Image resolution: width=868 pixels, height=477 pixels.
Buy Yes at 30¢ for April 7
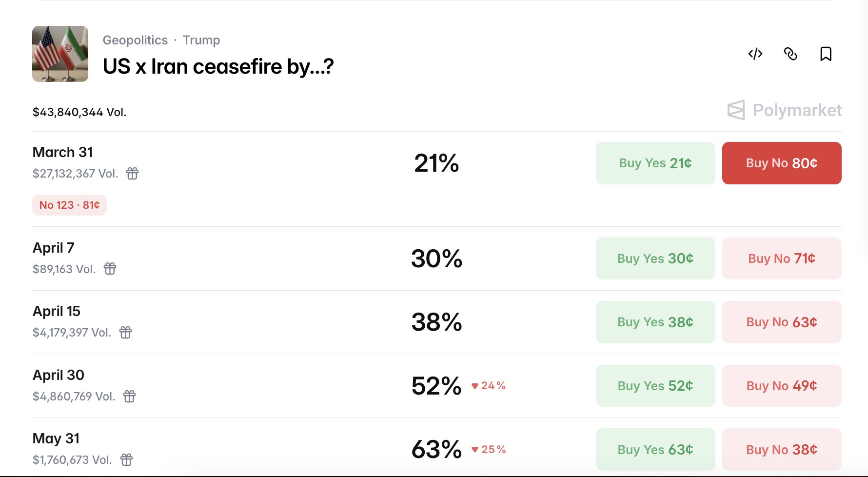(x=655, y=258)
